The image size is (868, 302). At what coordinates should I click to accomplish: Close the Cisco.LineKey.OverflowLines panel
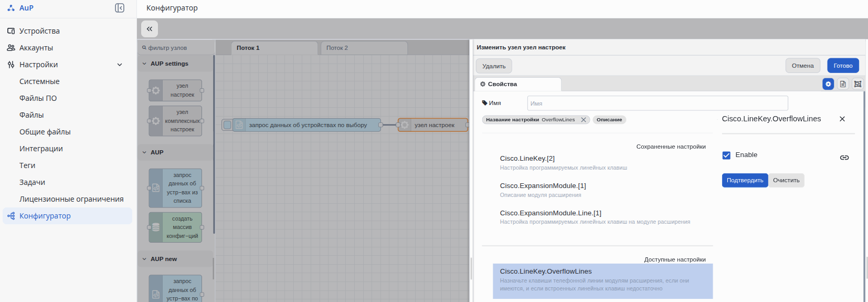tap(842, 119)
